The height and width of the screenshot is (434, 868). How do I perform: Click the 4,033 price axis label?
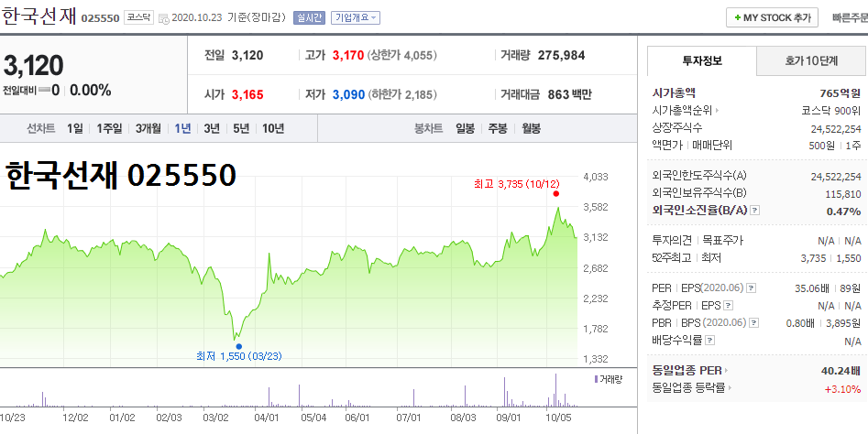tap(596, 177)
